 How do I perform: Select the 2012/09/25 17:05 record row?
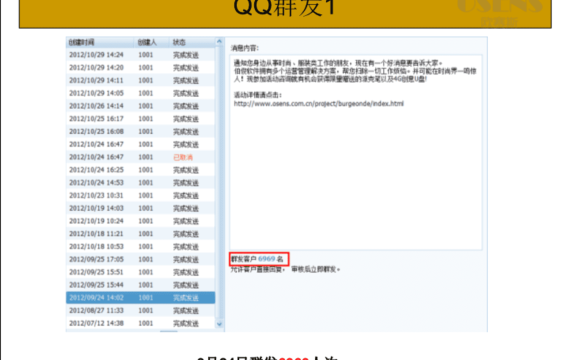141,259
